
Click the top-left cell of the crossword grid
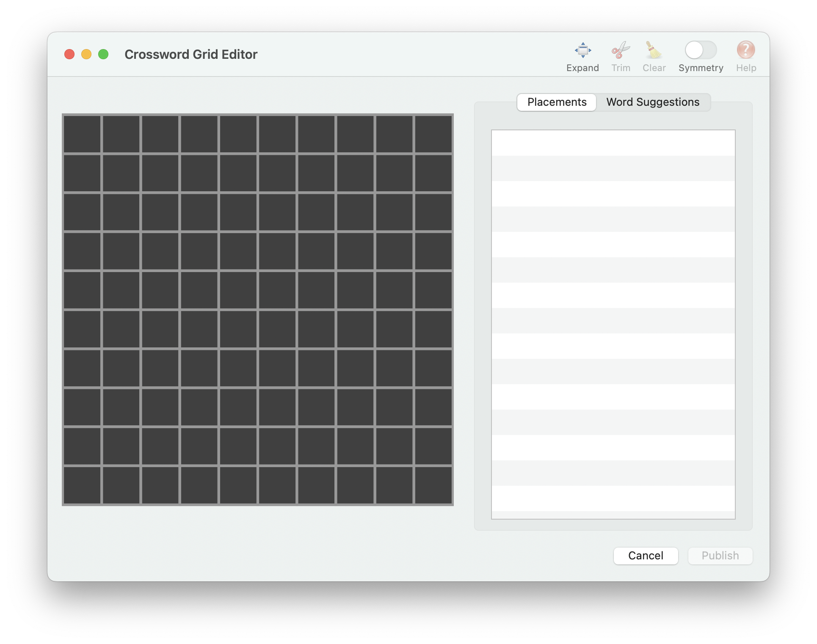[82, 134]
